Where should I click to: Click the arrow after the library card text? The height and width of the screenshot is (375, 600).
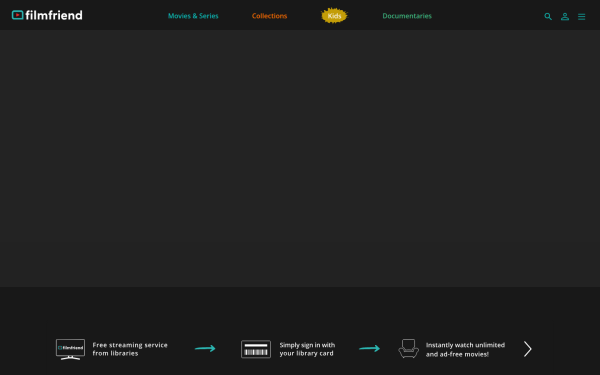tap(369, 348)
